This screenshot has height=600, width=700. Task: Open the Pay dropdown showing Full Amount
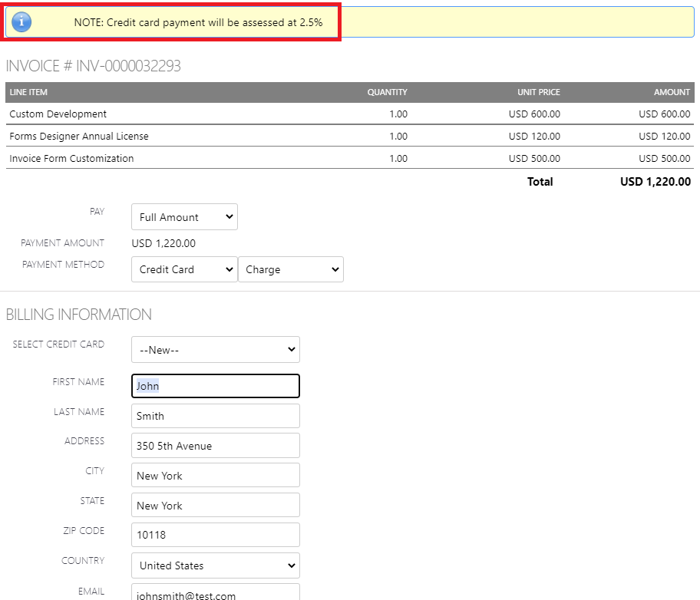point(184,217)
